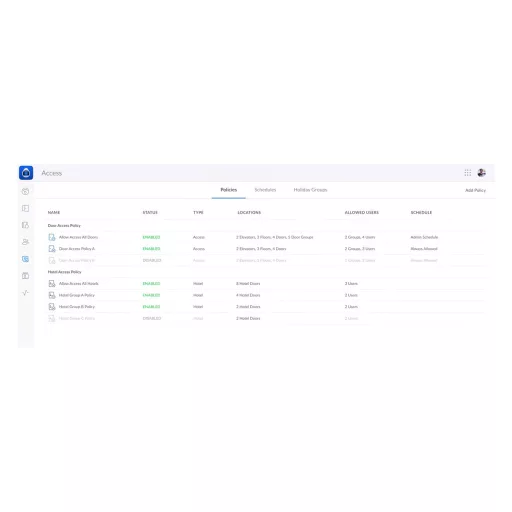Click the Door Access Policy group heading
The width and height of the screenshot is (512, 512).
coord(64,226)
